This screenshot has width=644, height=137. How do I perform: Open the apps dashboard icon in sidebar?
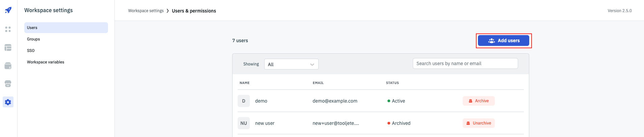tap(8, 29)
